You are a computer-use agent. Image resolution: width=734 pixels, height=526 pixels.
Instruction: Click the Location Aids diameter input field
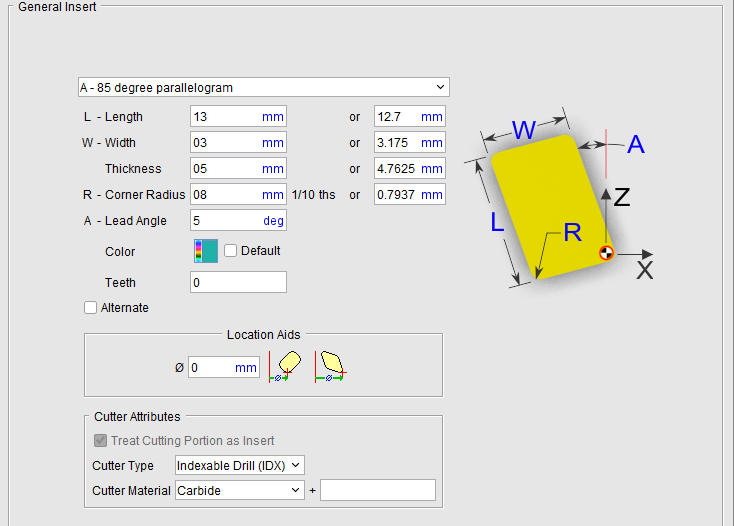(x=224, y=367)
